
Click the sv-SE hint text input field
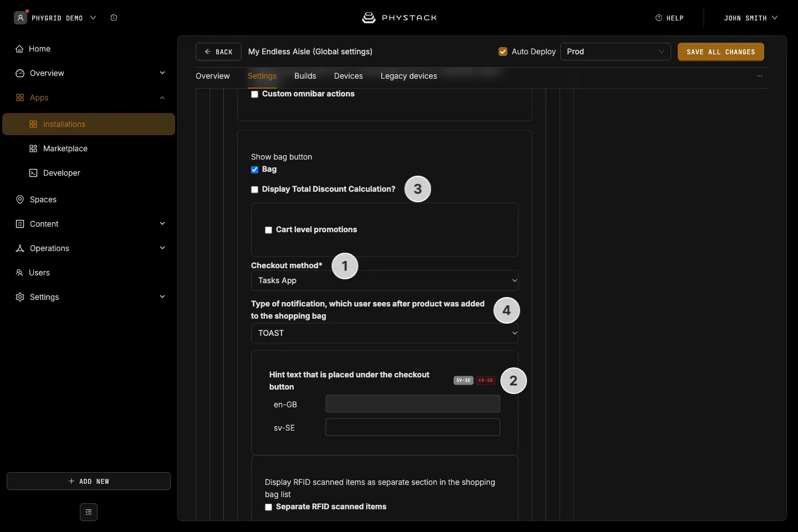(413, 427)
